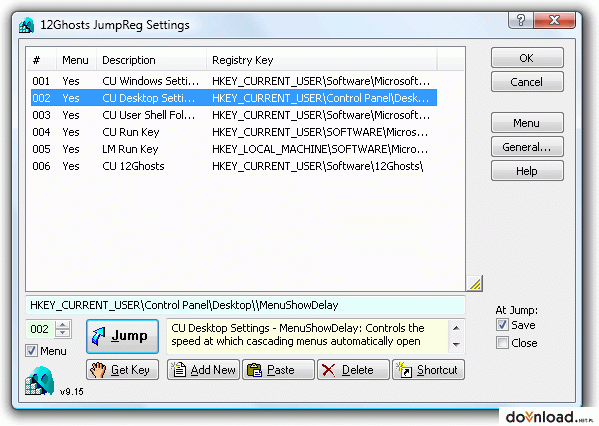Enable the Close at jump checkbox

[502, 342]
